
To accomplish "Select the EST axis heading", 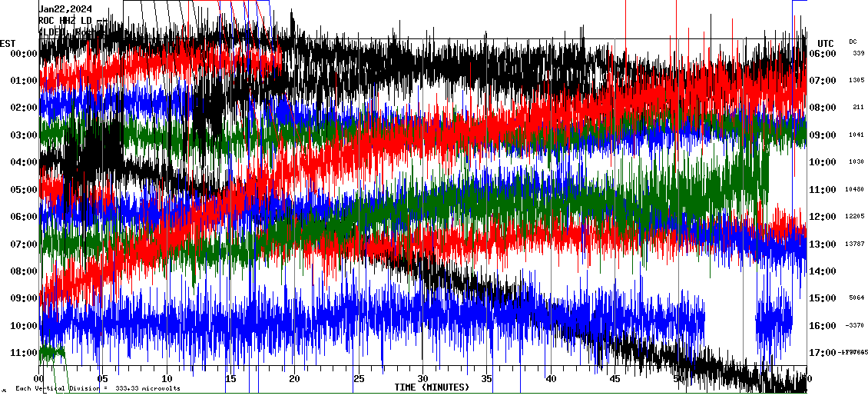I will tap(8, 43).
